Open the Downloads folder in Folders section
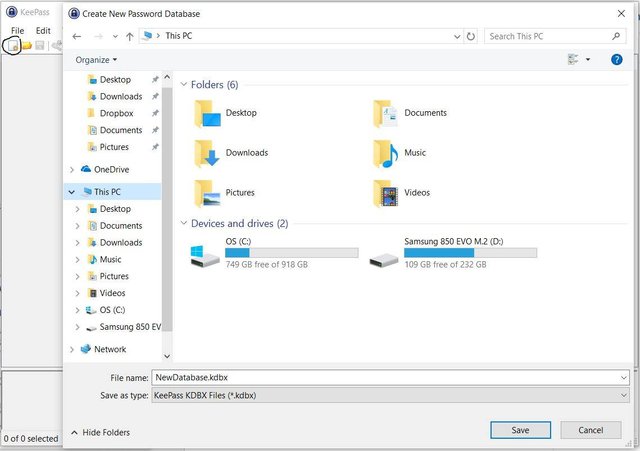This screenshot has height=451, width=640. [231, 153]
